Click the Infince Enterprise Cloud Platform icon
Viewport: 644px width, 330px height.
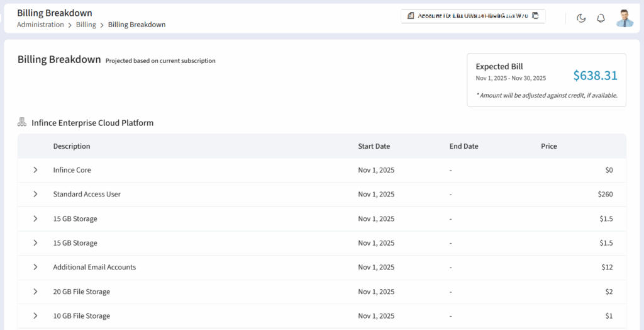(22, 122)
